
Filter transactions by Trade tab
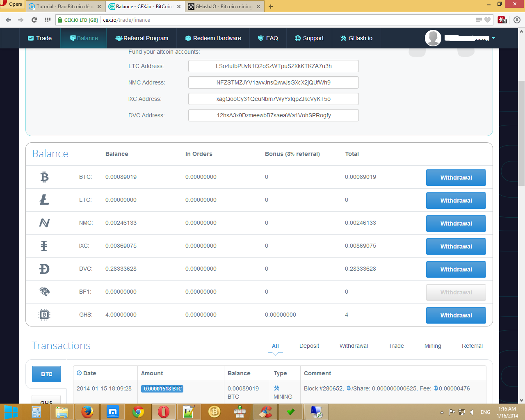(x=396, y=346)
